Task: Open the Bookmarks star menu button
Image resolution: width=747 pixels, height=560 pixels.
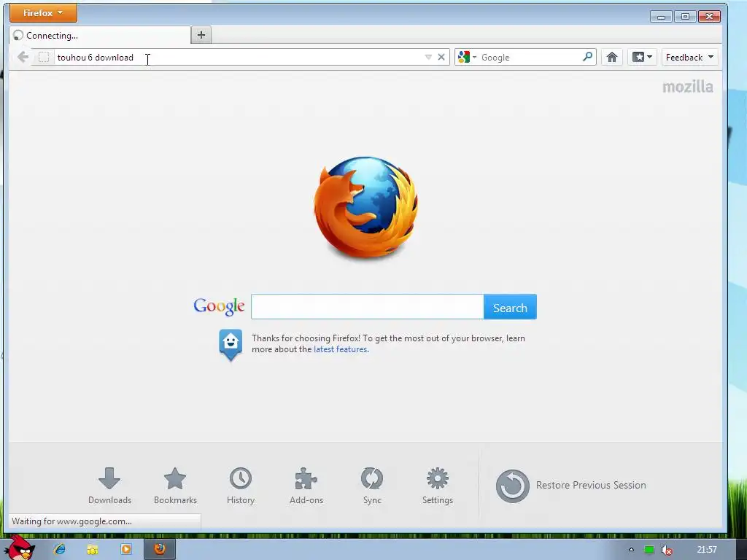Action: [642, 57]
